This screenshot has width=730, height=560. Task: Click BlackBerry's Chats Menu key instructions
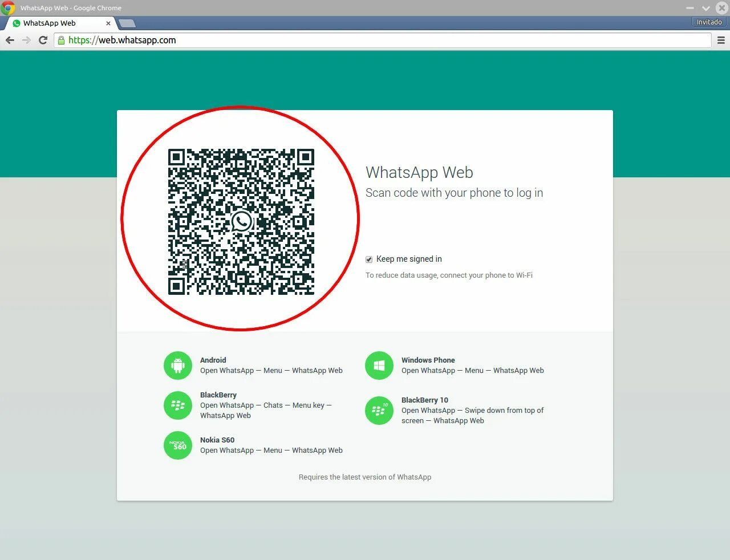266,410
